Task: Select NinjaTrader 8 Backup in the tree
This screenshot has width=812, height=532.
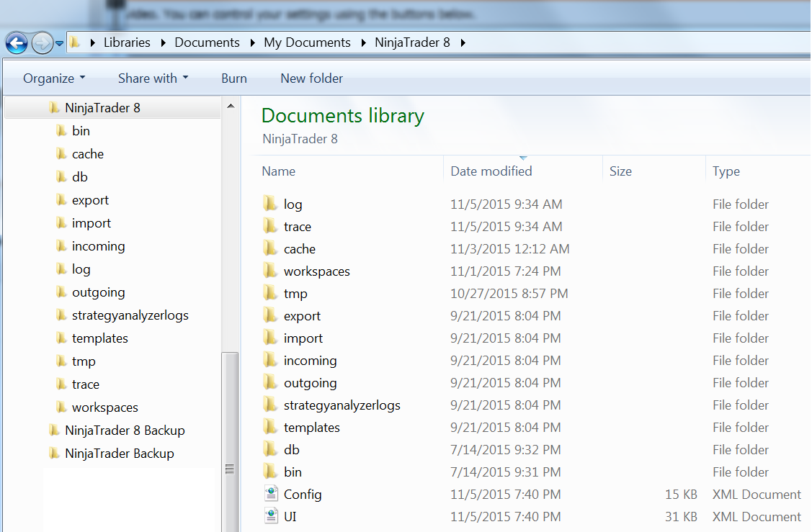Action: coord(125,430)
